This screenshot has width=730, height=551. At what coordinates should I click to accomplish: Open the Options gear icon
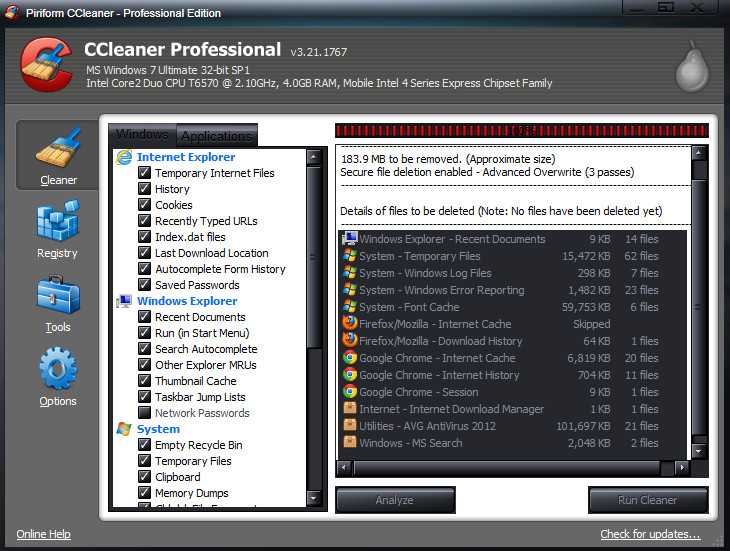58,368
